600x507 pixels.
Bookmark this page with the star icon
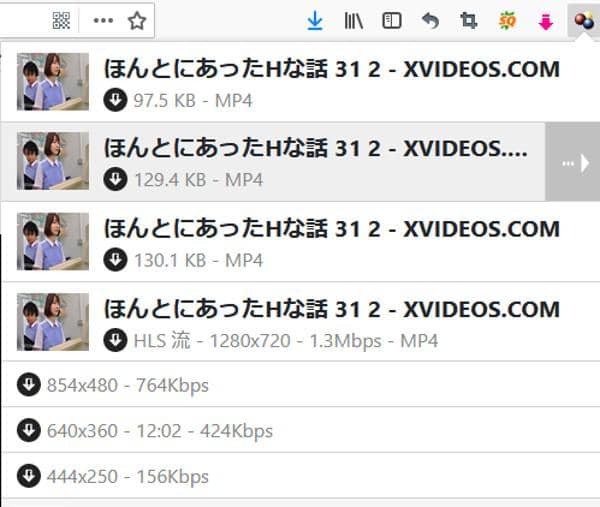pos(137,21)
